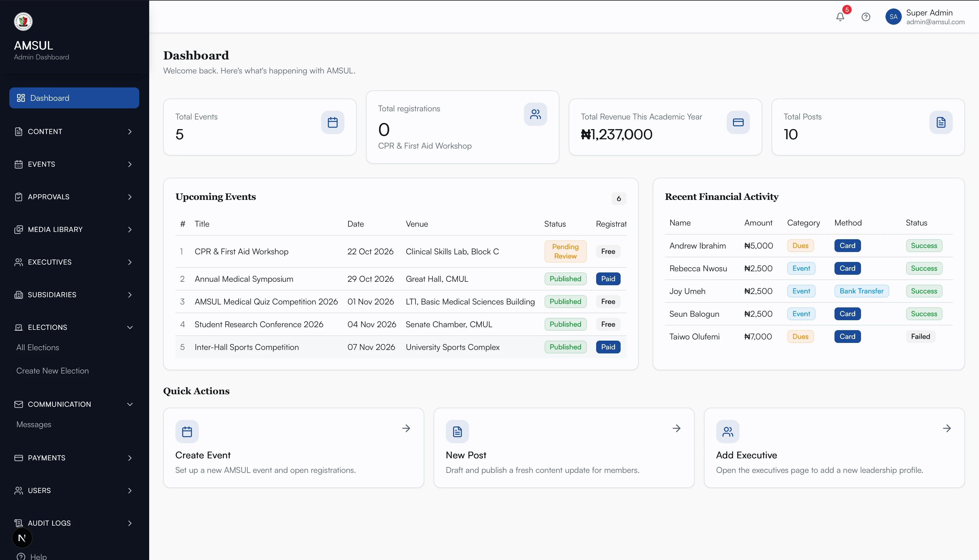The image size is (979, 560).
Task: Click the arrow on the New Post card
Action: point(676,429)
